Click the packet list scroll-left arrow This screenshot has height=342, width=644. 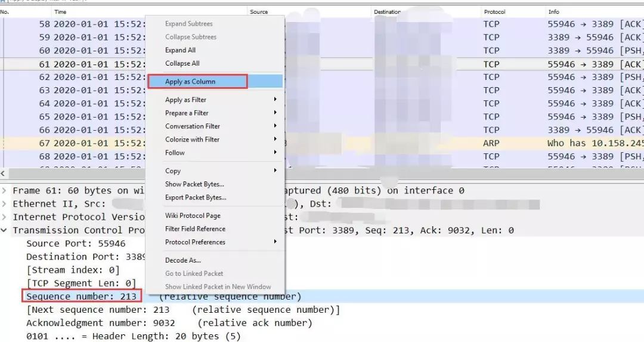pyautogui.click(x=4, y=173)
